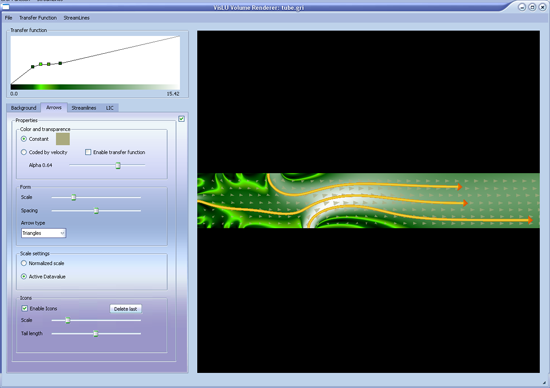This screenshot has width=550, height=388.
Task: Uncheck Enable Icons checkbox
Action: click(25, 308)
